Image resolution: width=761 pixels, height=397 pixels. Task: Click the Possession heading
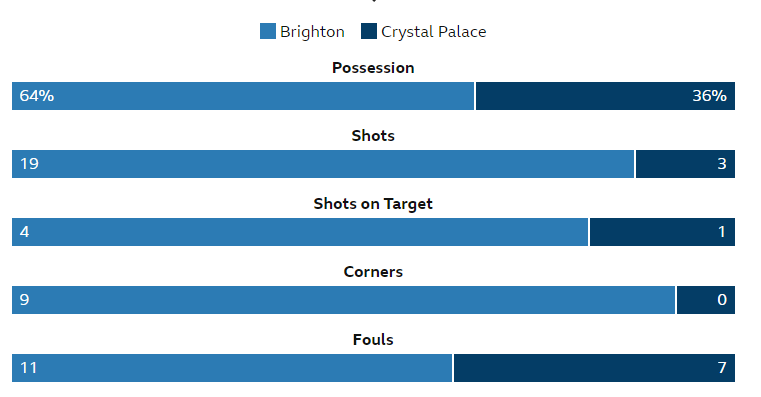[x=373, y=68]
